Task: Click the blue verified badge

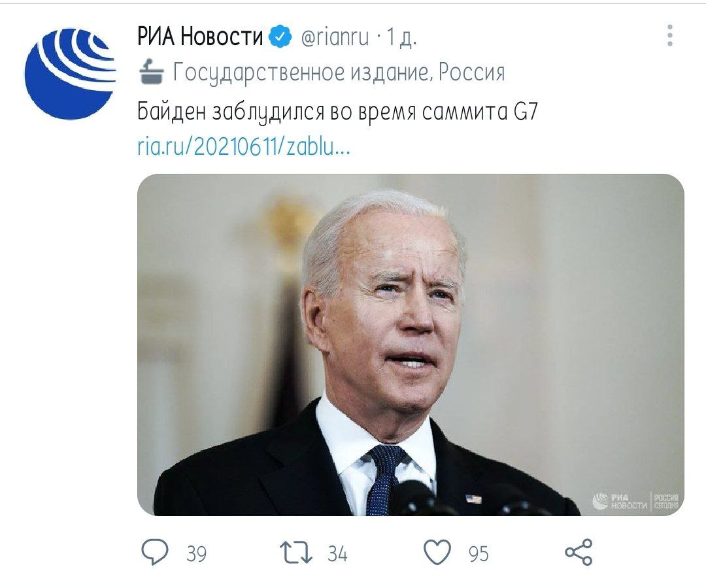Action: (x=280, y=36)
